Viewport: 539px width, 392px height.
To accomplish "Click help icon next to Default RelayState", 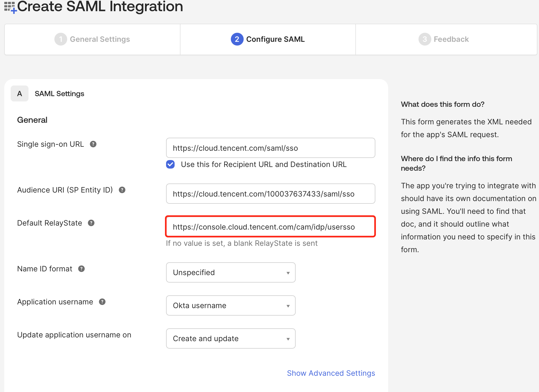I will (x=91, y=223).
